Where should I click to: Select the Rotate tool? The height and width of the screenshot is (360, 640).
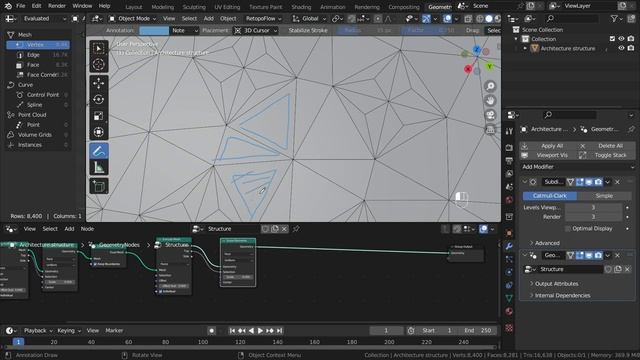point(98,100)
